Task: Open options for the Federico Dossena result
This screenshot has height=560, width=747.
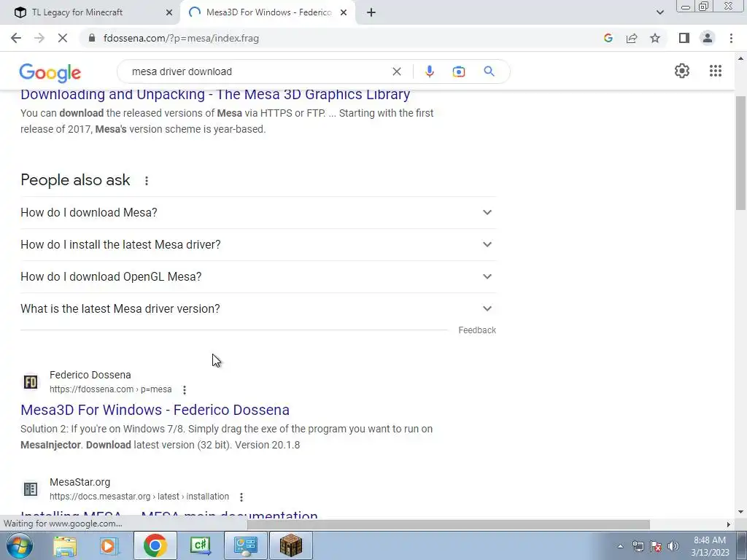Action: tap(185, 389)
